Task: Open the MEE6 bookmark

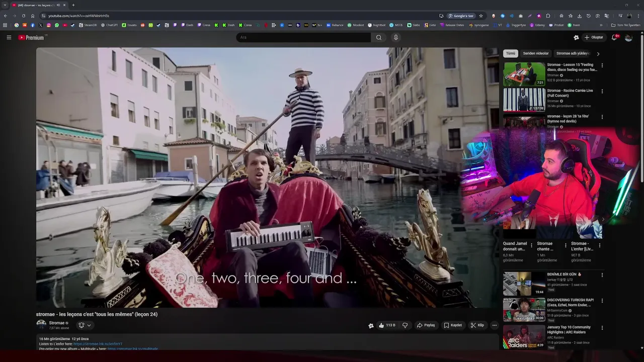Action: coord(396,25)
